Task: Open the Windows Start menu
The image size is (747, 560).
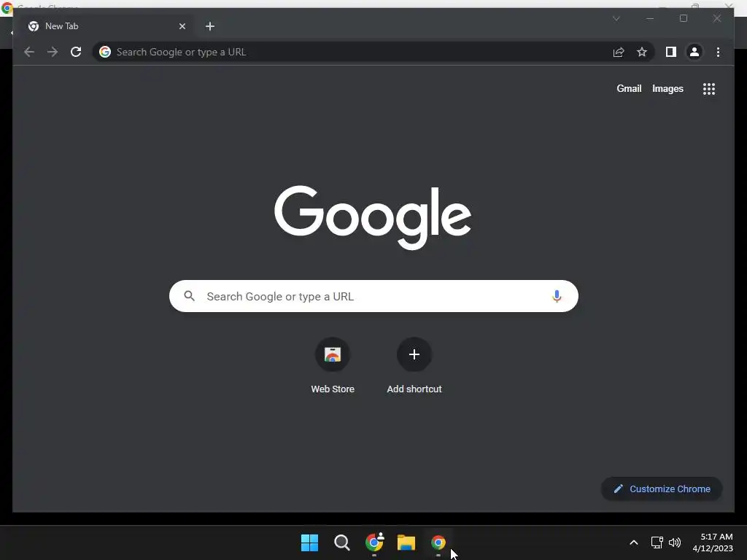Action: pos(309,542)
